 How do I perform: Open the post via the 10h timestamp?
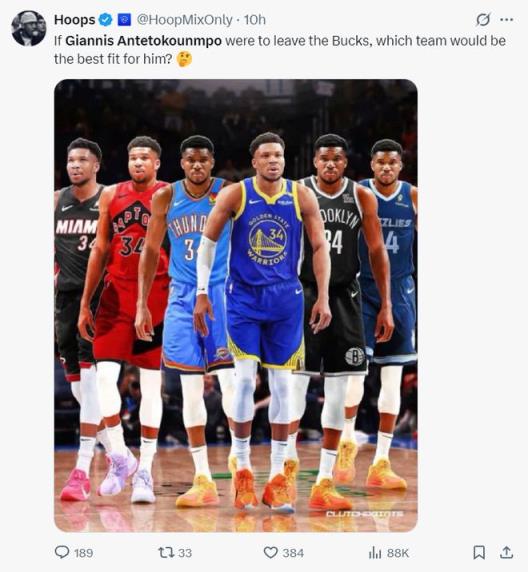[x=255, y=20]
